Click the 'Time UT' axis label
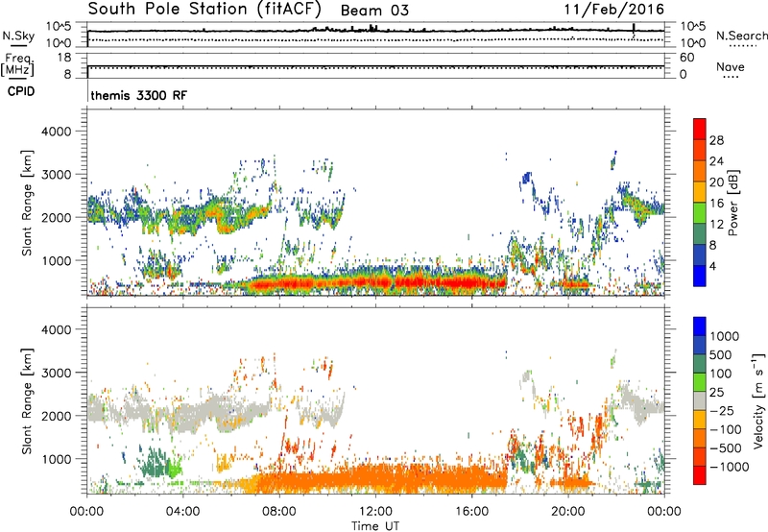Screen dimensions: 768x532 (x=375, y=526)
